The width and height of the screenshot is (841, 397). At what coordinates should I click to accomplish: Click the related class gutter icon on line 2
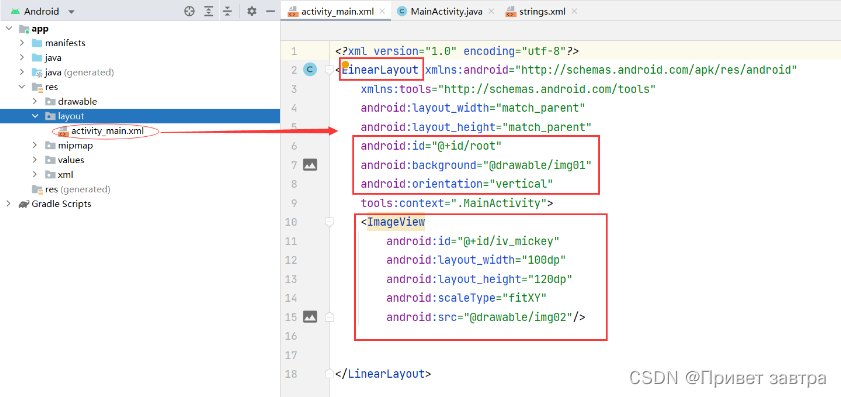click(310, 70)
